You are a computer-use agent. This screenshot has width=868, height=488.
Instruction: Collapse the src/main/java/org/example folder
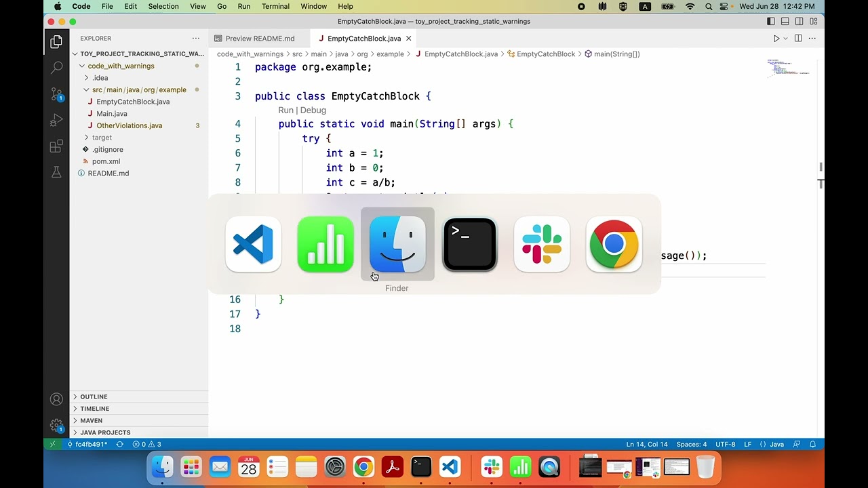(138, 89)
